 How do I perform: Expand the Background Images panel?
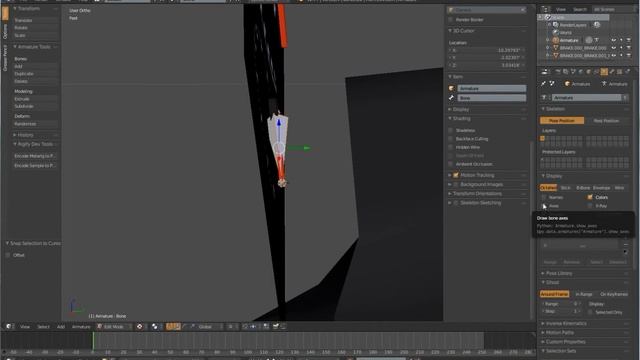pyautogui.click(x=450, y=184)
